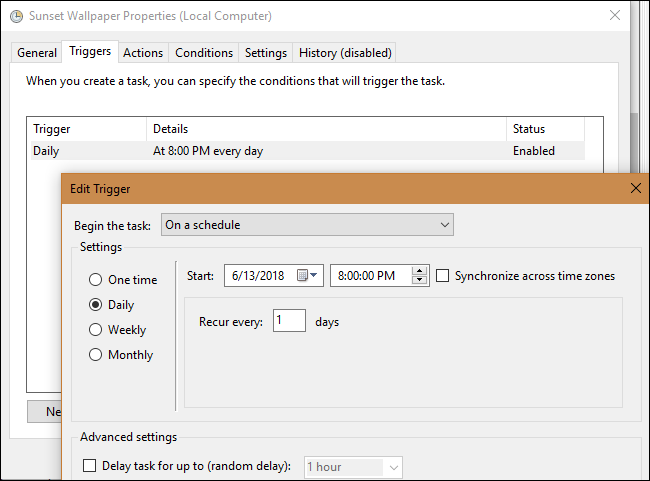Select the Weekly radio button

coord(95,330)
